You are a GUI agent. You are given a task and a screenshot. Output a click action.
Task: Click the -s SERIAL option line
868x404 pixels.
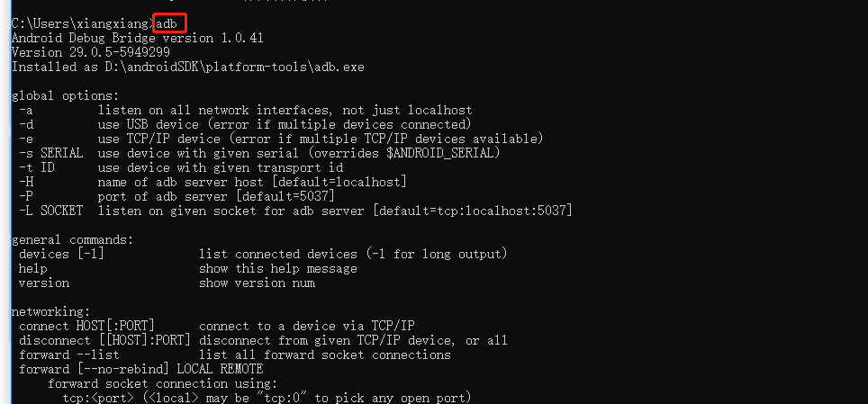[x=259, y=153]
